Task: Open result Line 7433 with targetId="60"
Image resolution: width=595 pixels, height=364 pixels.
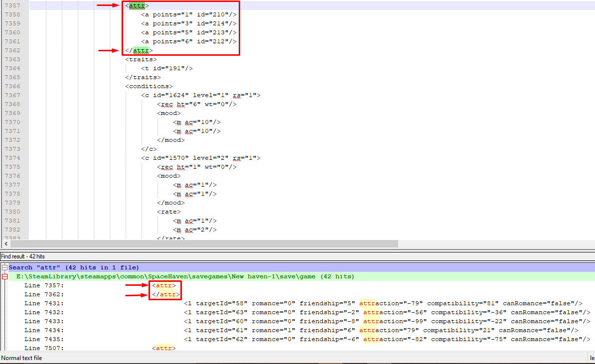Action: (307, 321)
